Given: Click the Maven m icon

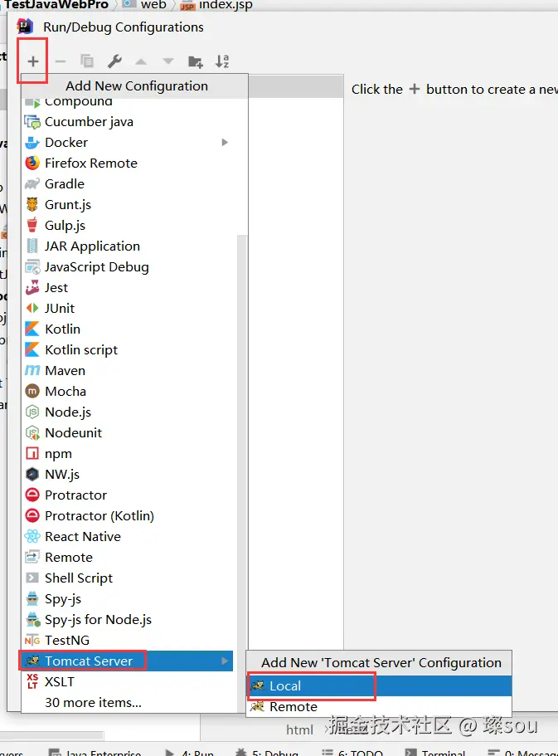Looking at the screenshot, I should coord(32,370).
